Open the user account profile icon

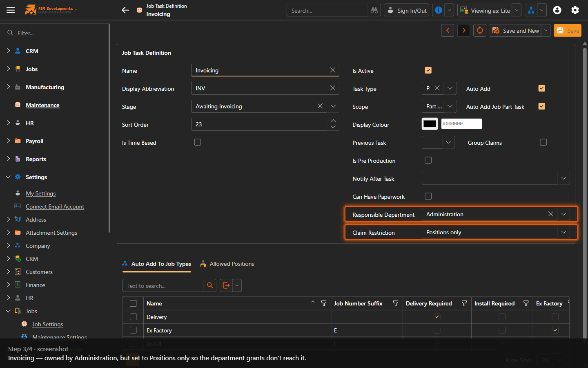click(x=557, y=10)
